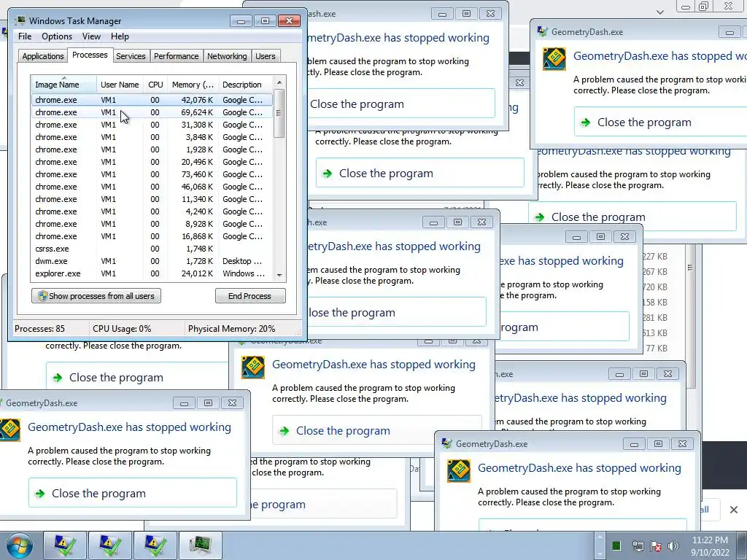Sort by the Memory column header

[193, 85]
